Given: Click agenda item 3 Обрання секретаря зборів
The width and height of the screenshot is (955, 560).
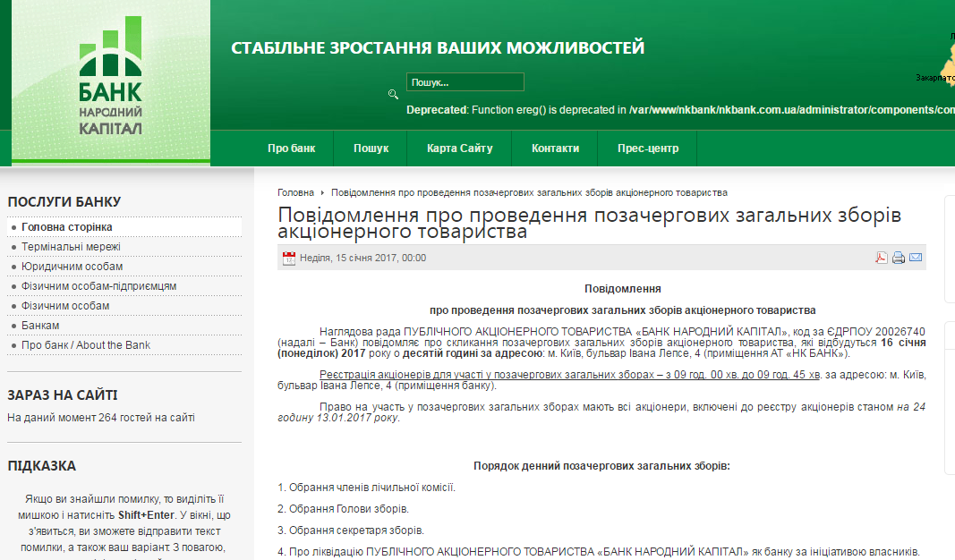Looking at the screenshot, I should pos(351,530).
